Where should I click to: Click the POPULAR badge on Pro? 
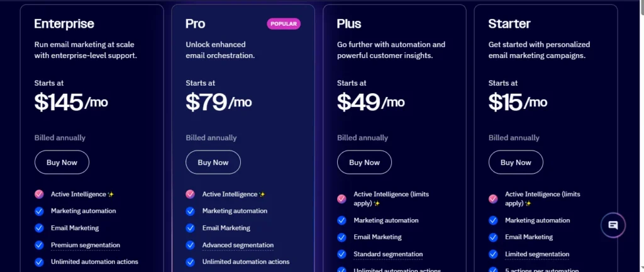pyautogui.click(x=284, y=24)
